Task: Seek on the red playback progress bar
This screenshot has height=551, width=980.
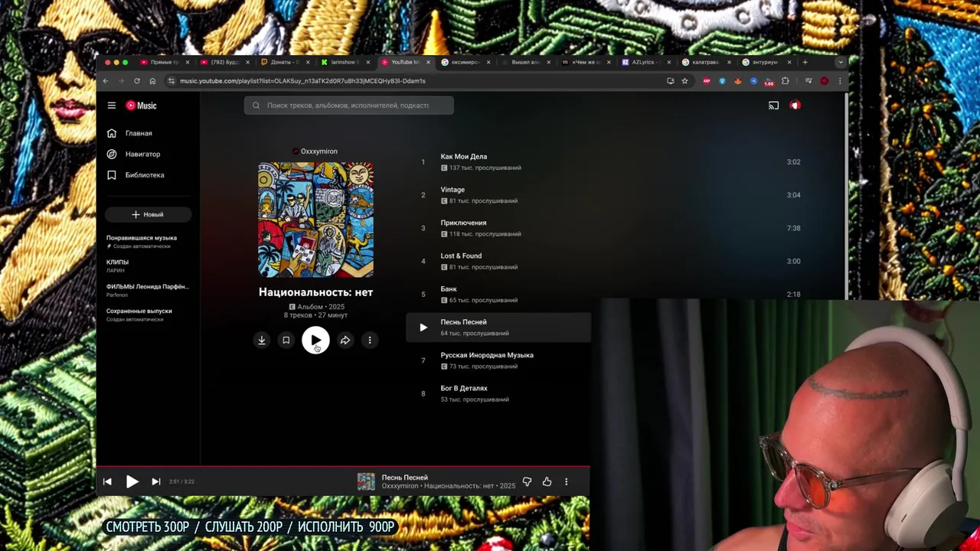Action: coord(343,466)
